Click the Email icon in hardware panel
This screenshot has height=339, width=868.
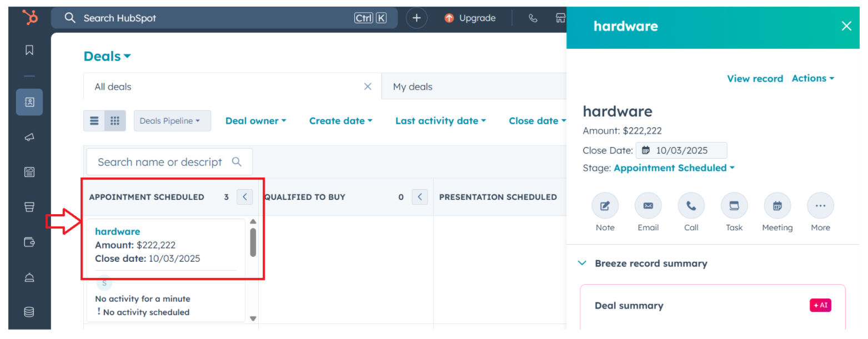coord(648,206)
